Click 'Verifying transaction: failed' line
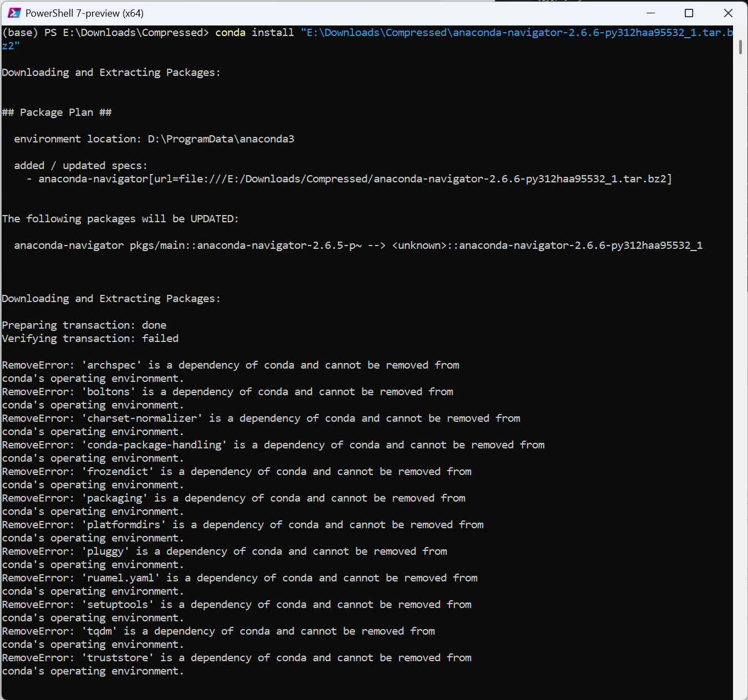This screenshot has width=748, height=700. click(90, 339)
